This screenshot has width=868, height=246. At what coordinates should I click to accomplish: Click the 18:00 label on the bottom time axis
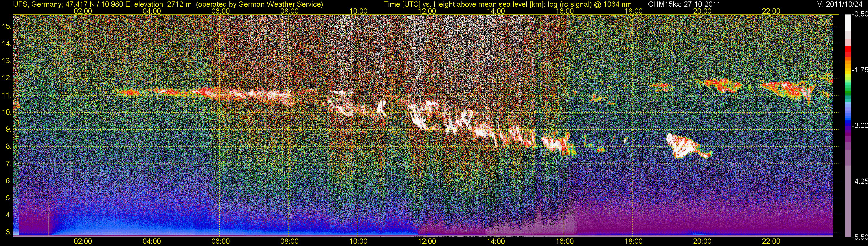click(x=633, y=241)
